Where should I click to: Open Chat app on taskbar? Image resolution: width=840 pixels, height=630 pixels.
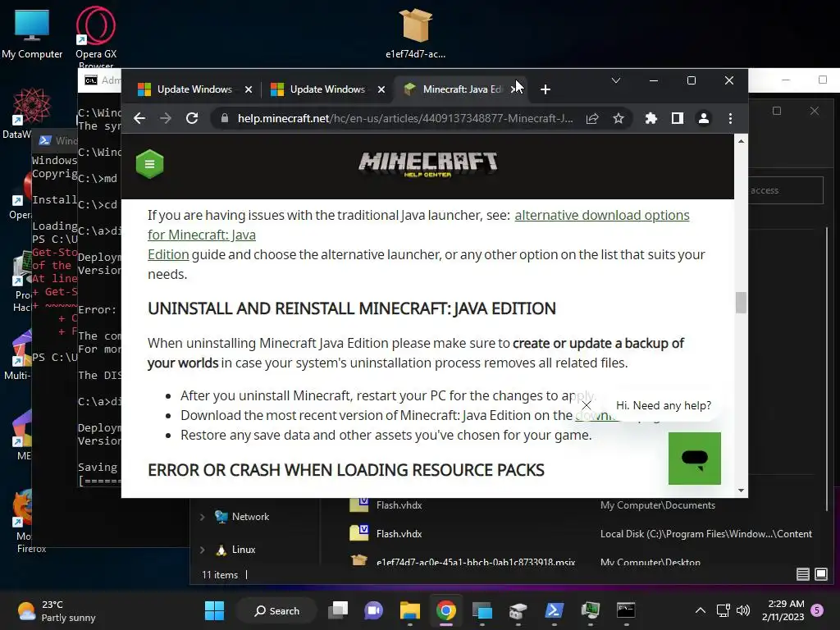coord(373,610)
